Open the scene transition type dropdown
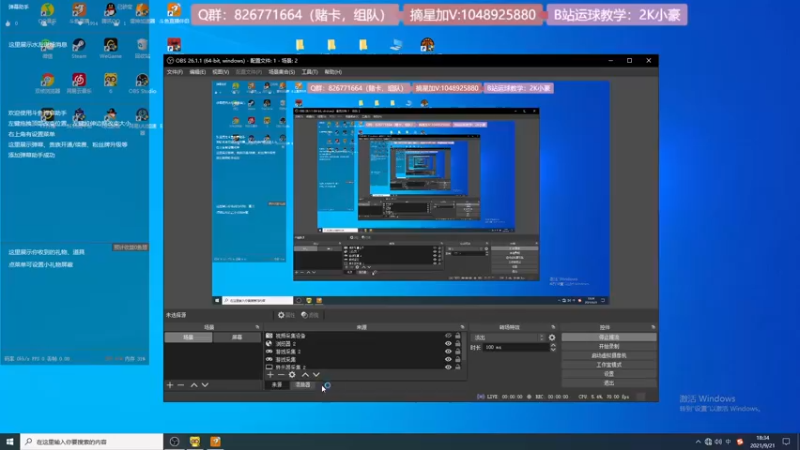800x450 pixels. click(x=508, y=337)
